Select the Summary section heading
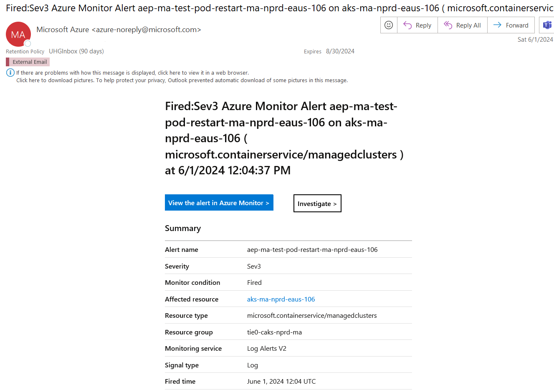This screenshot has width=554, height=392. tap(183, 228)
